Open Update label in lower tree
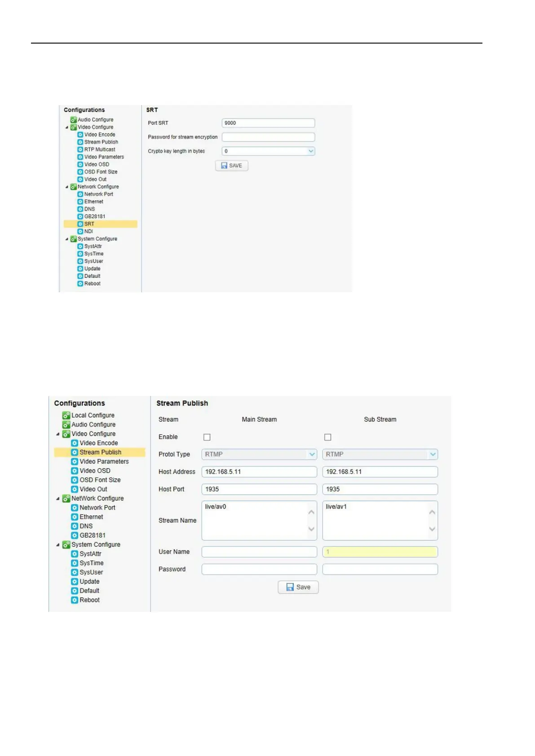Viewport: 535px width, 756px height. (90, 581)
